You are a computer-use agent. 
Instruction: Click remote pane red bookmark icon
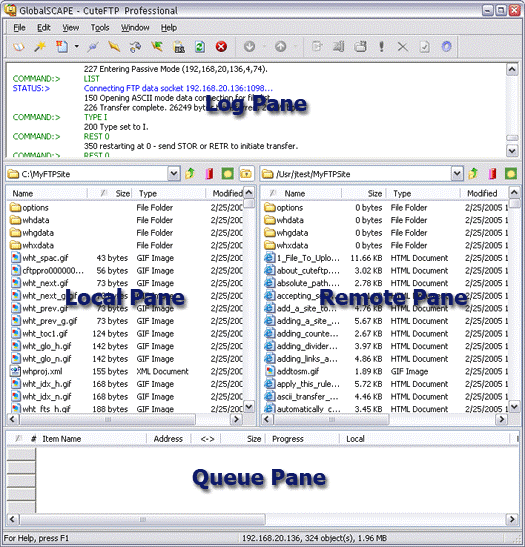(493, 173)
